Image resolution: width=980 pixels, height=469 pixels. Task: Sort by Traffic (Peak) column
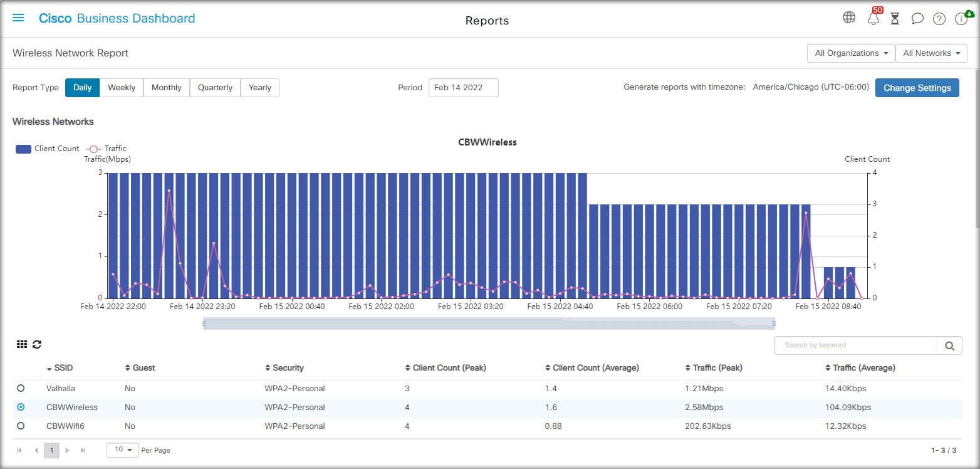point(714,368)
